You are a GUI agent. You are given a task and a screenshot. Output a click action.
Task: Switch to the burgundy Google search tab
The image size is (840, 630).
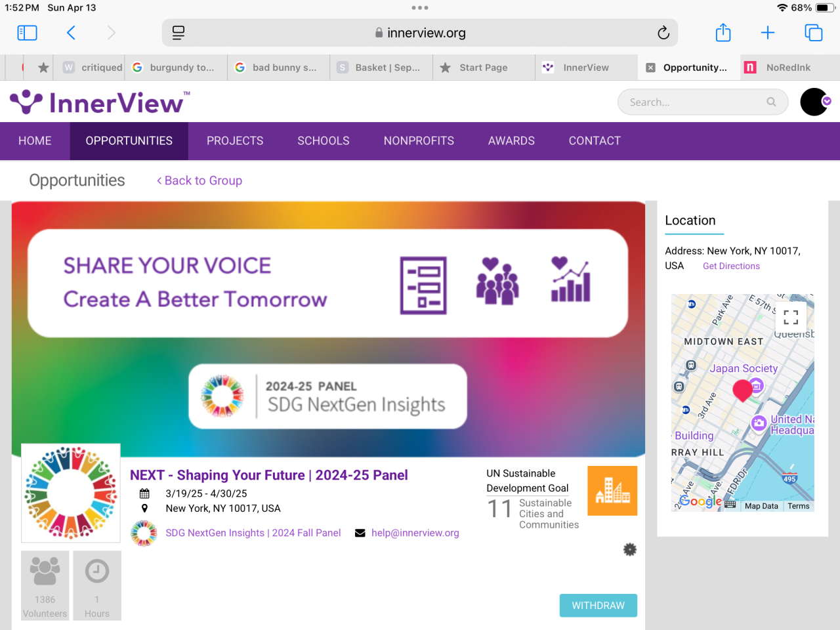pyautogui.click(x=176, y=68)
